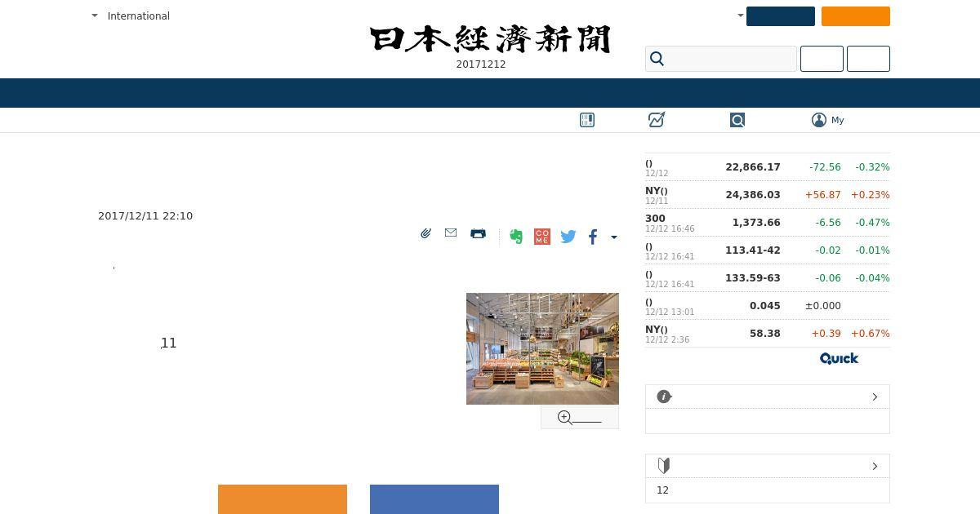Open dropdown arrow beside dark blue button
The image size is (980, 514).
tap(741, 16)
